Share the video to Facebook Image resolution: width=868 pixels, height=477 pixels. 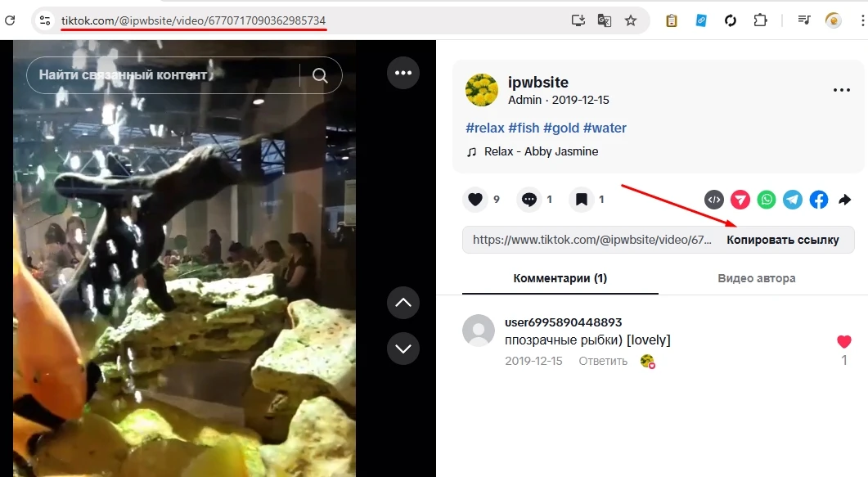click(818, 200)
